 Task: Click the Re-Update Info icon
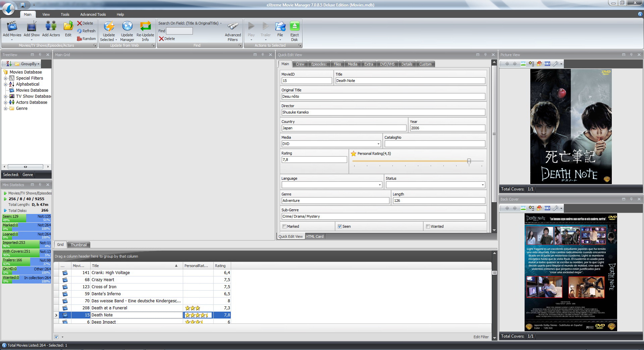[145, 26]
